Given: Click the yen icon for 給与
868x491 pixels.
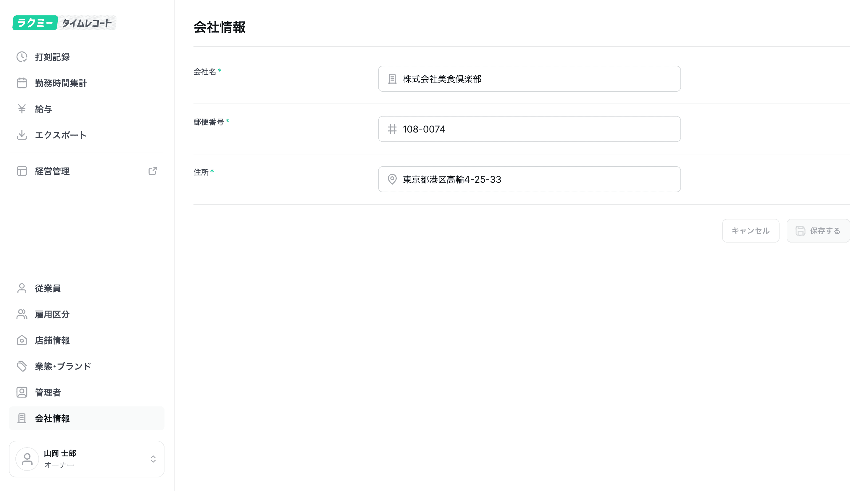Looking at the screenshot, I should click(22, 109).
